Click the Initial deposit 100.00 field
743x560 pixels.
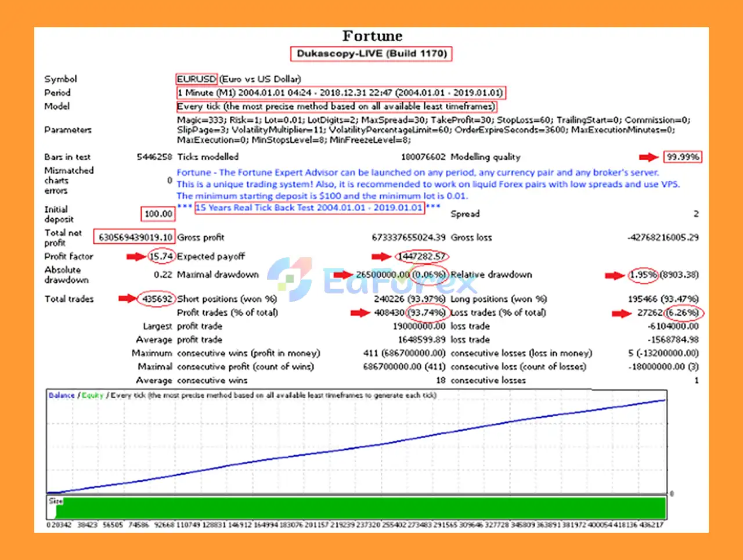(157, 214)
